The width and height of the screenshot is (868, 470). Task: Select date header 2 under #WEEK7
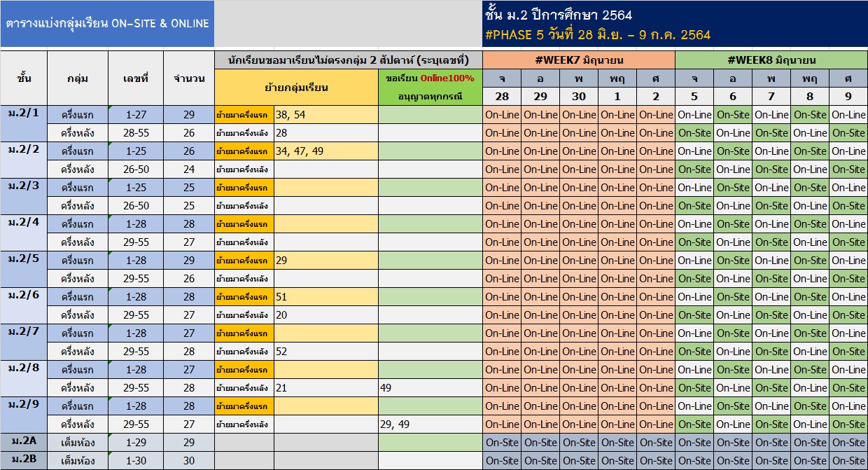tap(656, 97)
